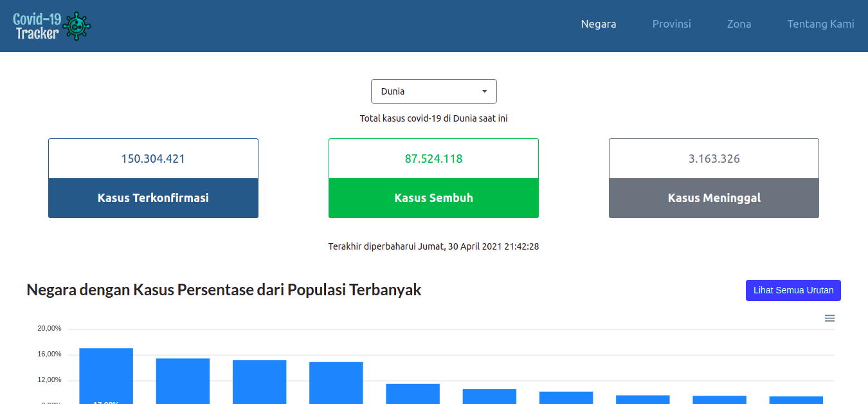868x404 pixels.
Task: Click the virus icon in the logo
Action: [x=77, y=26]
